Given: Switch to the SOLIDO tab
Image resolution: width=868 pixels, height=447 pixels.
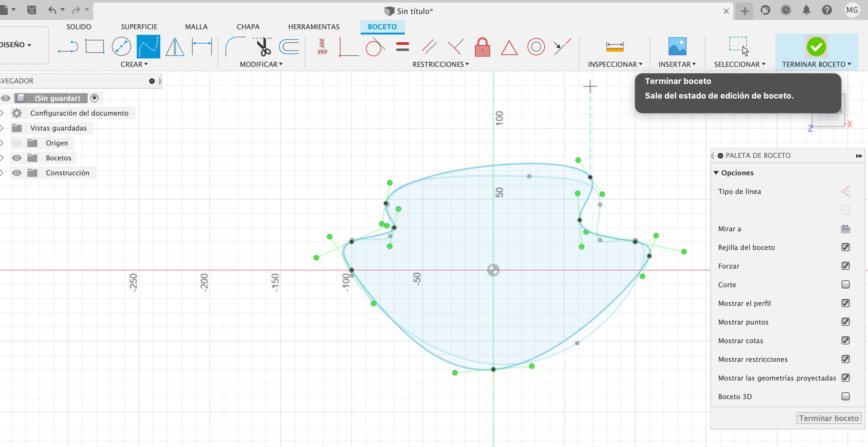Looking at the screenshot, I should (79, 27).
